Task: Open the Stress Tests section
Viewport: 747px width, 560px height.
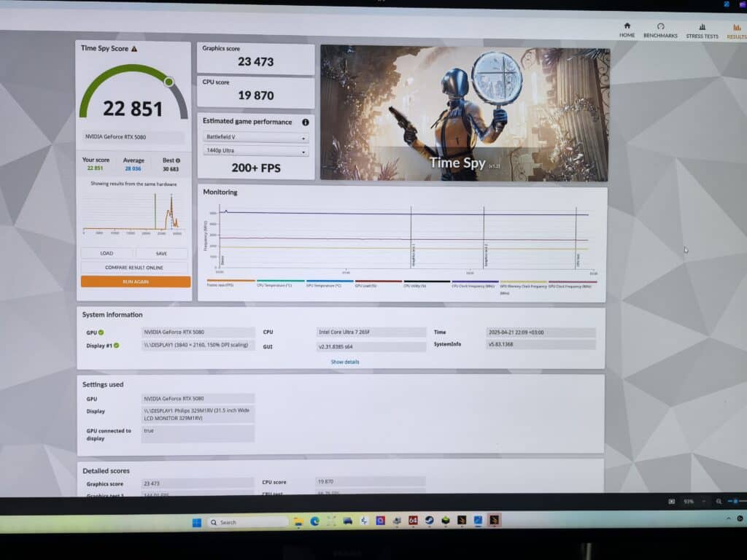Action: click(702, 31)
